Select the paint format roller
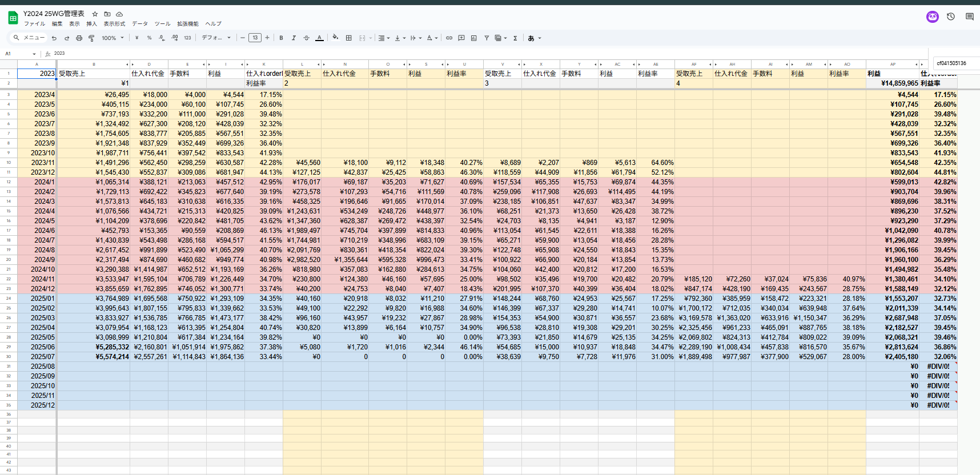The width and height of the screenshot is (980, 475). pyautogui.click(x=91, y=38)
